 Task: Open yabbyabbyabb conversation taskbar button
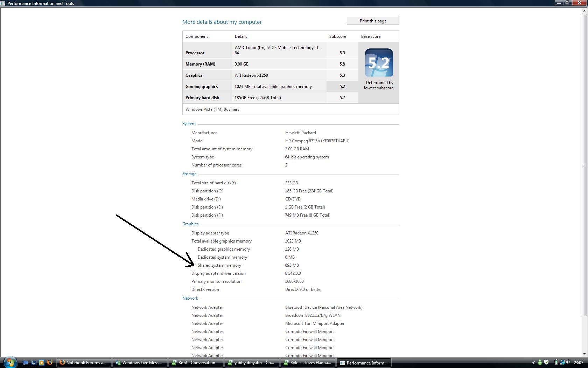point(252,363)
